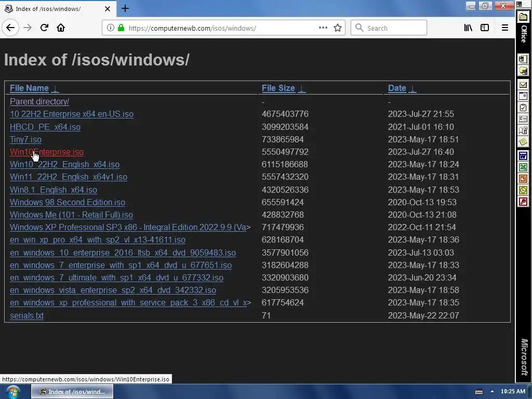Download Win10_22H2_English_x64.iso
The image size is (532, 399).
pyautogui.click(x=64, y=165)
